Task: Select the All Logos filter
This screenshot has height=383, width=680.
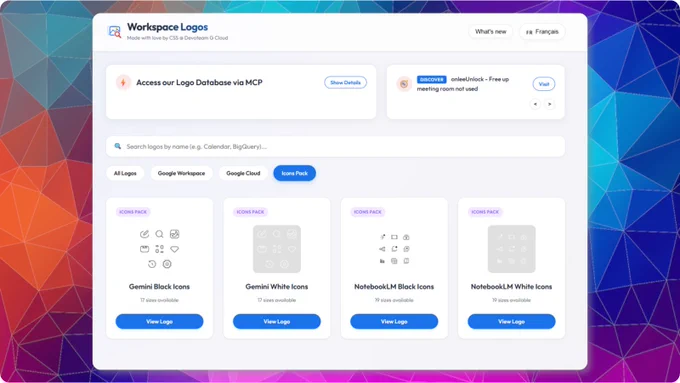Action: 125,173
